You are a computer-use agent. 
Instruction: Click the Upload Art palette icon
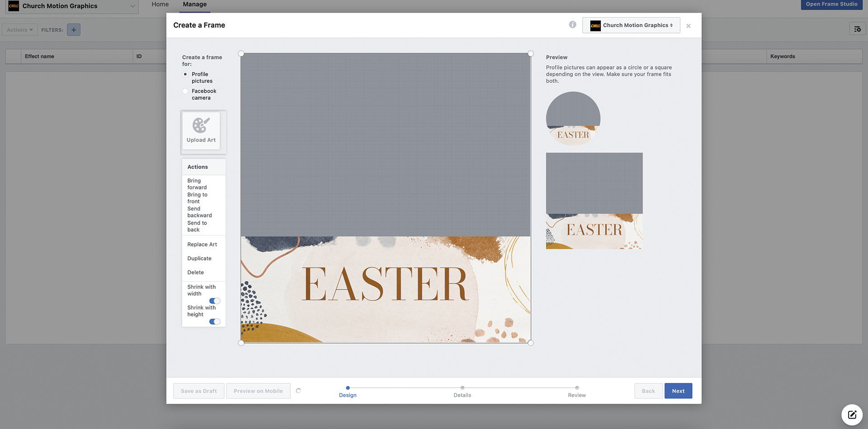tap(201, 125)
